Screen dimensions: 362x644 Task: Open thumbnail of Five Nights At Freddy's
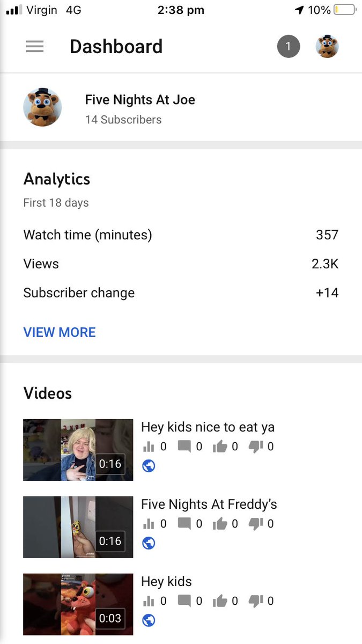[78, 527]
